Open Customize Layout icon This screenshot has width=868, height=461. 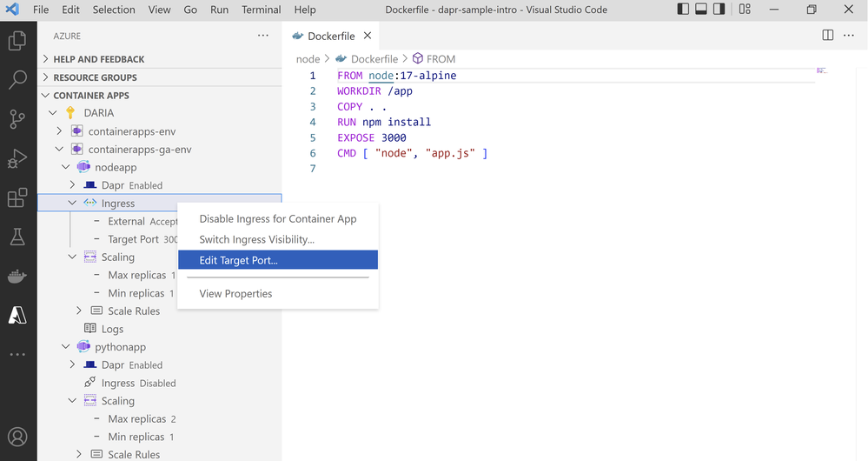[x=745, y=10]
